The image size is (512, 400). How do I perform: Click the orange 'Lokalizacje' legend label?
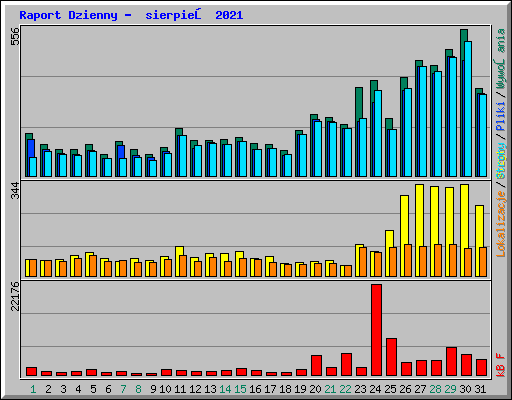click(x=501, y=223)
